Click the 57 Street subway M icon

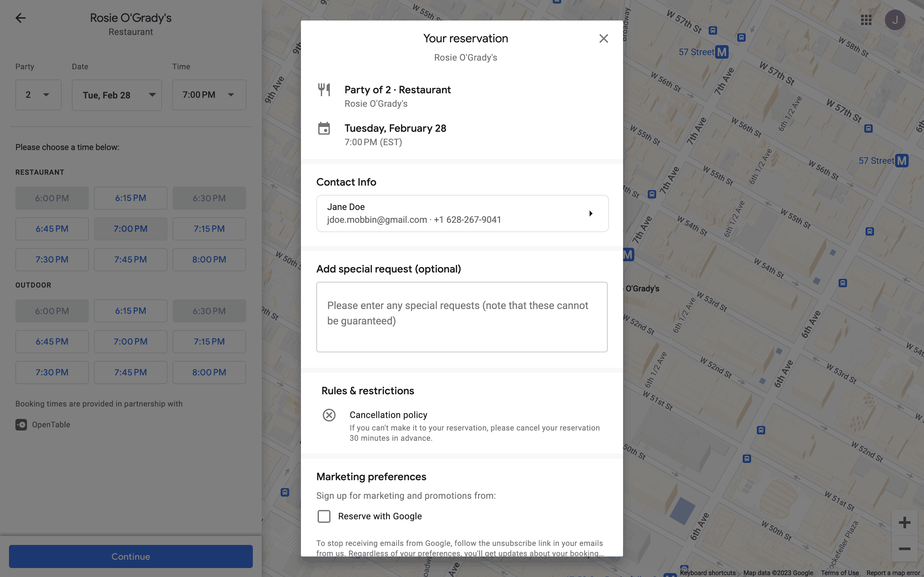click(x=722, y=52)
